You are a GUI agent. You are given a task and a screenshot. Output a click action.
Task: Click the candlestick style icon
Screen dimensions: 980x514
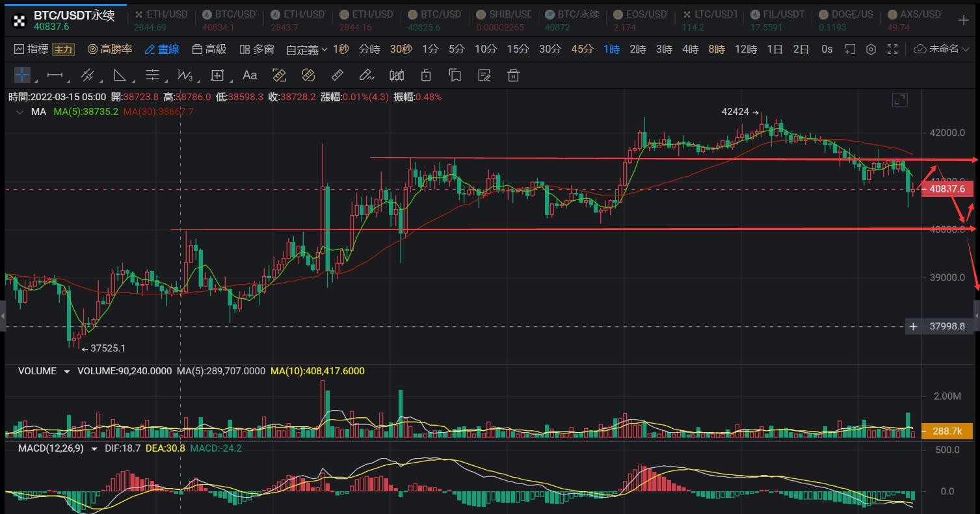[x=397, y=75]
